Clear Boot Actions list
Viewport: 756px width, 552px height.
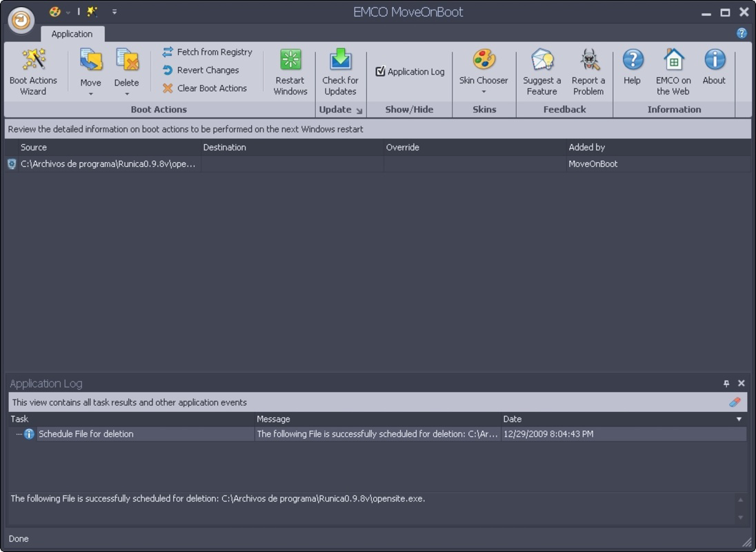pyautogui.click(x=205, y=88)
